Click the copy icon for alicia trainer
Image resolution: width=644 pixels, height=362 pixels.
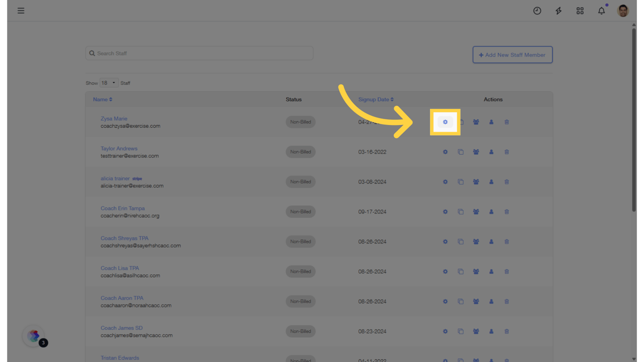(x=461, y=182)
